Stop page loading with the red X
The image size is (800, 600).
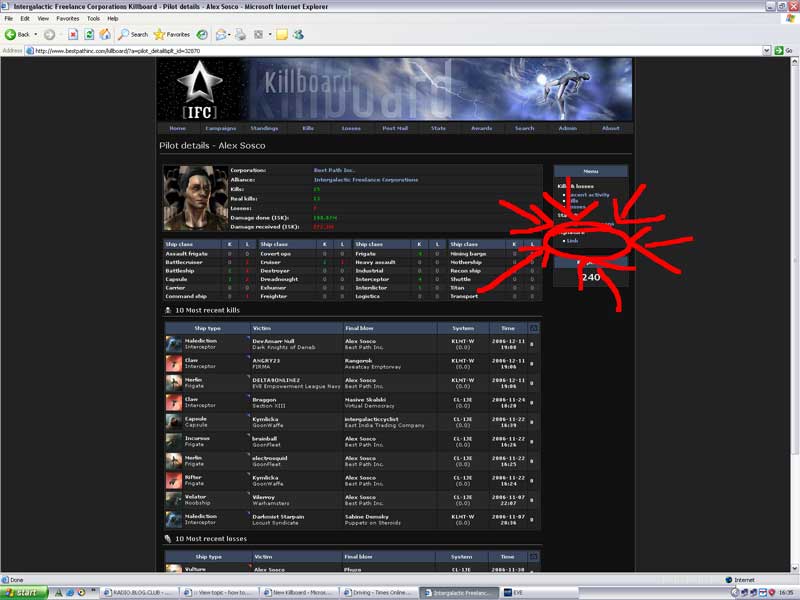(x=73, y=35)
